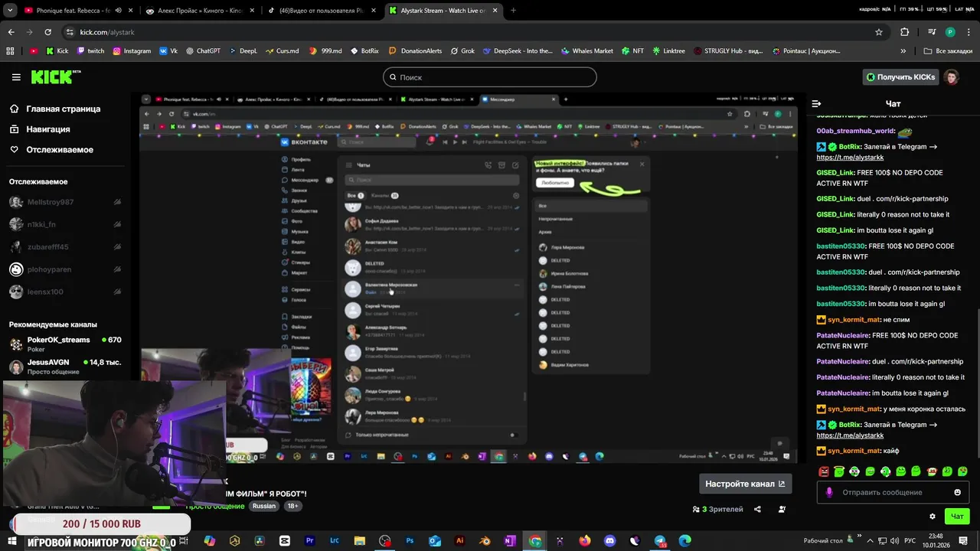The width and height of the screenshot is (980, 551).
Task: Bookmark this page with star icon
Action: click(879, 32)
